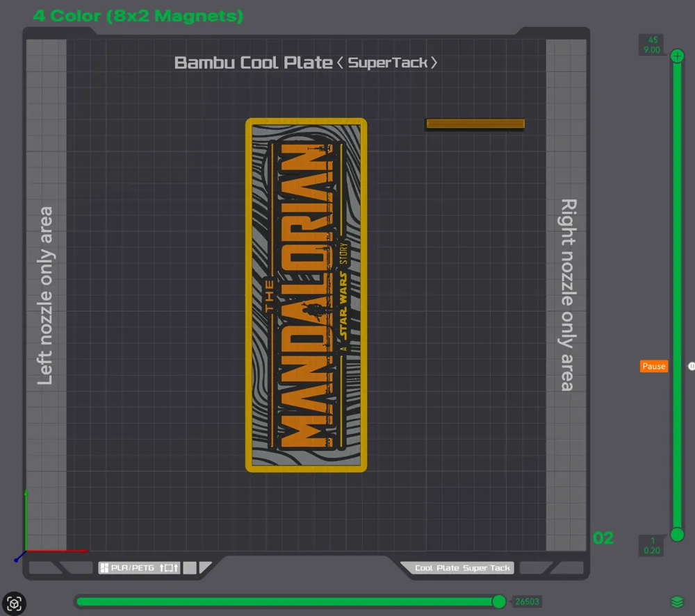Click the Cool Plate Super Tack label
The width and height of the screenshot is (695, 616).
[462, 567]
